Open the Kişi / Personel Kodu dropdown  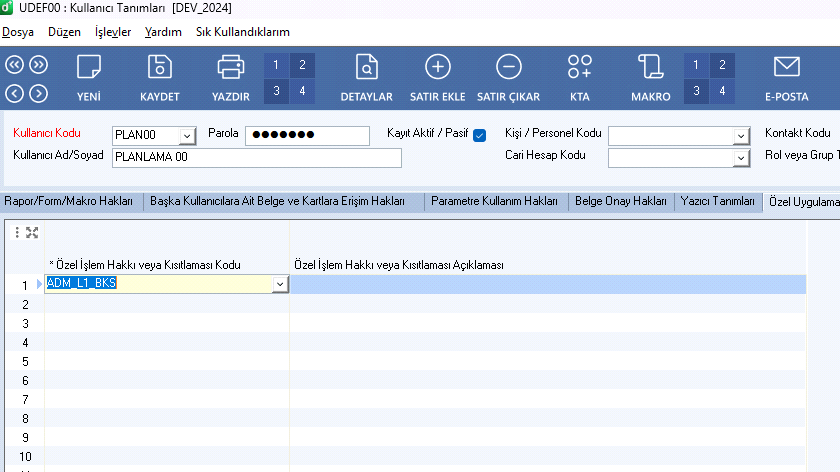pyautogui.click(x=741, y=136)
